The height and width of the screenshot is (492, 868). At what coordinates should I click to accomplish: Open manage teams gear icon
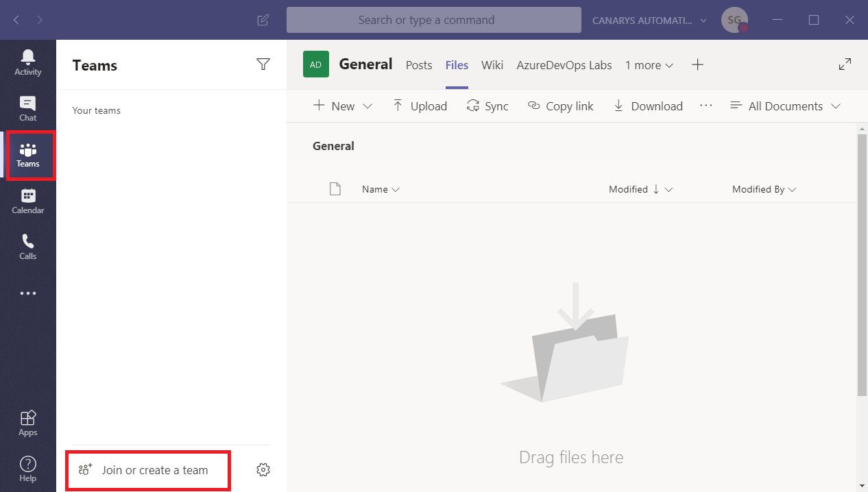263,469
